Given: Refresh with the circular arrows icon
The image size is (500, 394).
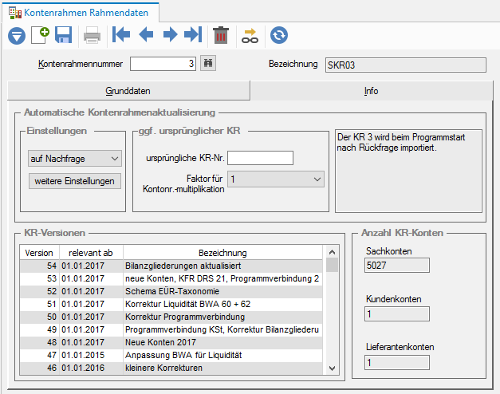Looking at the screenshot, I should click(279, 35).
